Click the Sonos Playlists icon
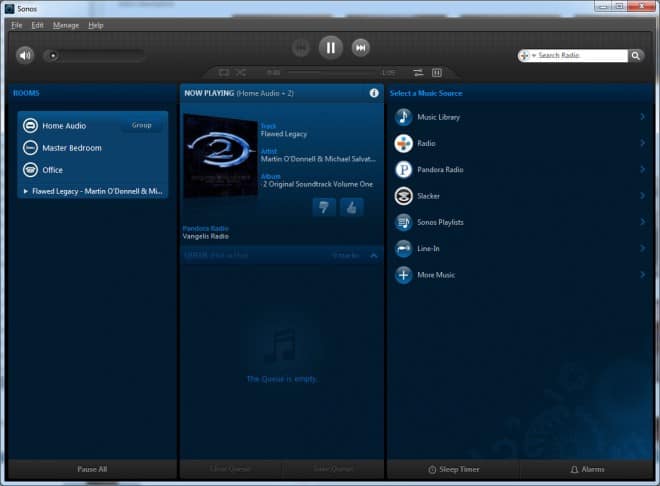Viewport: 660px width, 486px height. coord(403,222)
